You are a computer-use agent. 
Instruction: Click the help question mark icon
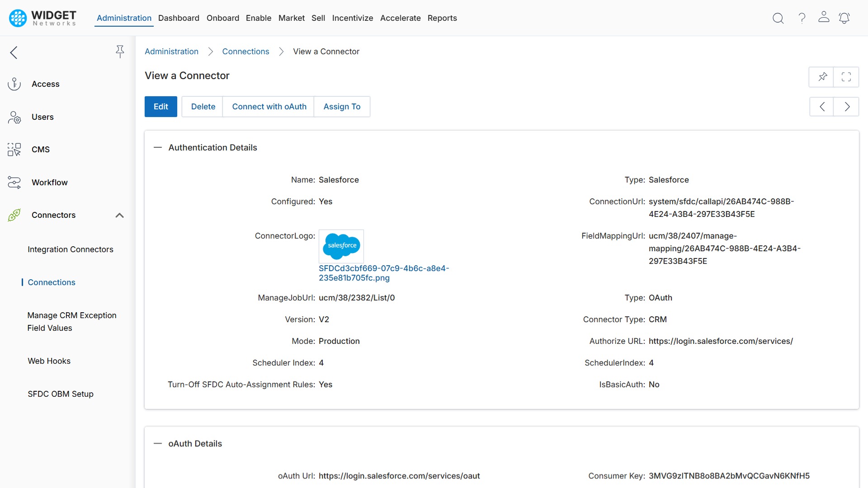click(802, 18)
